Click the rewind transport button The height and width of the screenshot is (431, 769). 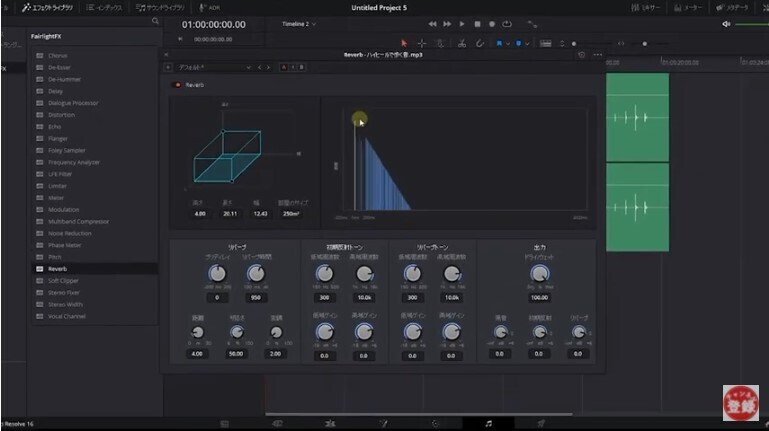(432, 24)
